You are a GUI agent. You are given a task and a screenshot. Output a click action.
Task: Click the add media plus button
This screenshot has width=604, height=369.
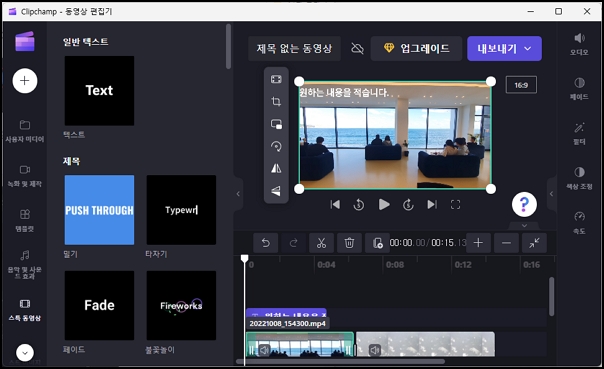[x=25, y=81]
